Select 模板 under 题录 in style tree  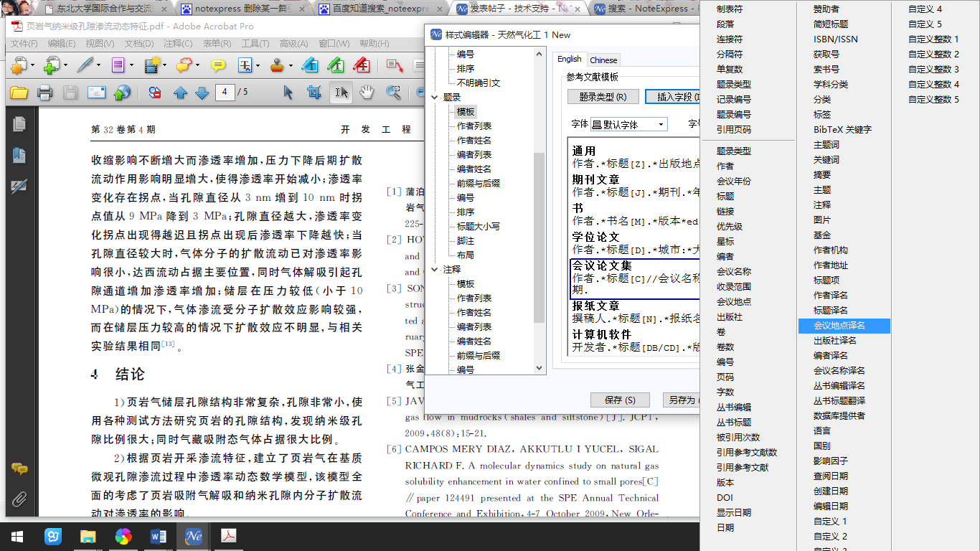(466, 111)
